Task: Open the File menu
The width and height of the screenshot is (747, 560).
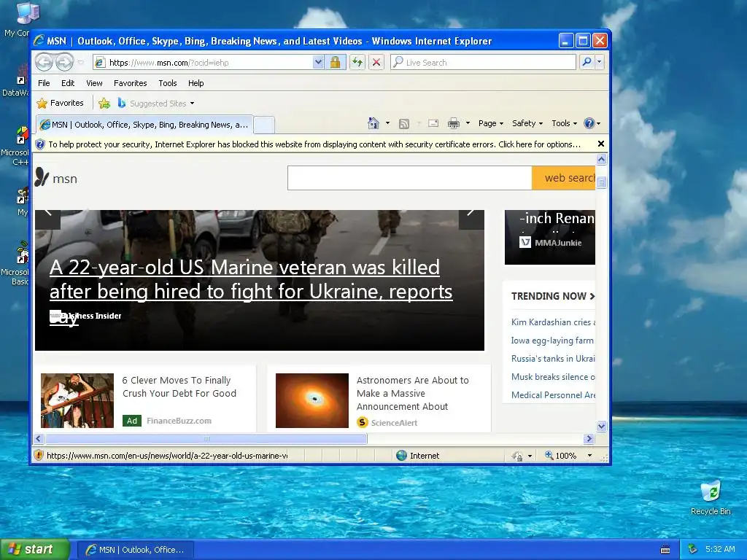Action: (44, 83)
